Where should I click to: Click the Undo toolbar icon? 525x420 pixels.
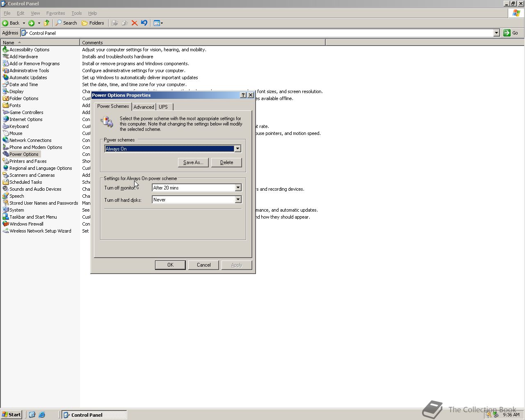[144, 23]
